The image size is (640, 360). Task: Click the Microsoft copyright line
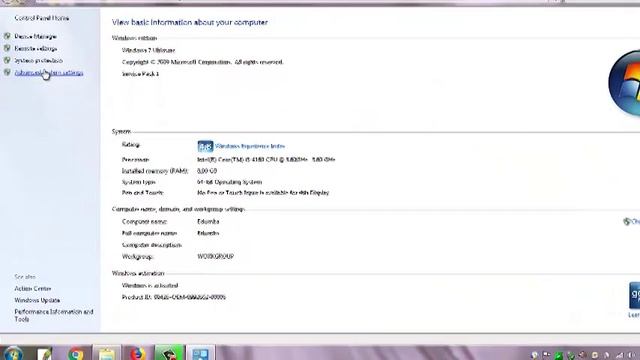click(202, 62)
